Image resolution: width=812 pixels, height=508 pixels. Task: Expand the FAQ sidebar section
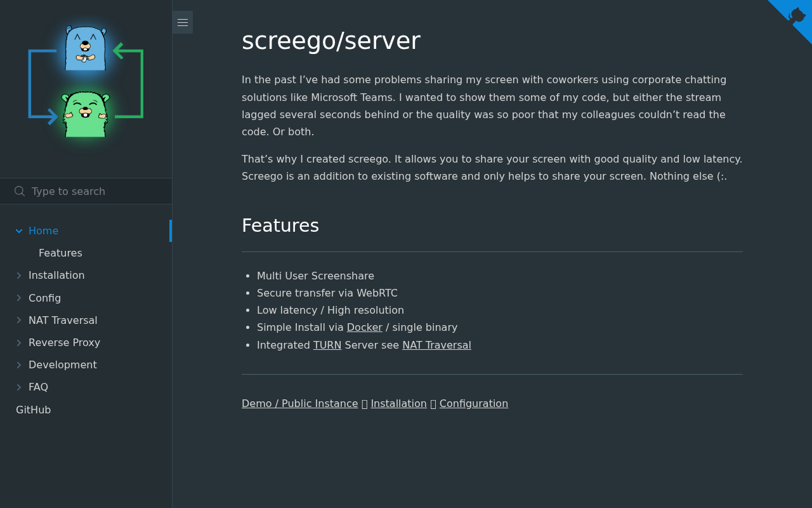17,387
